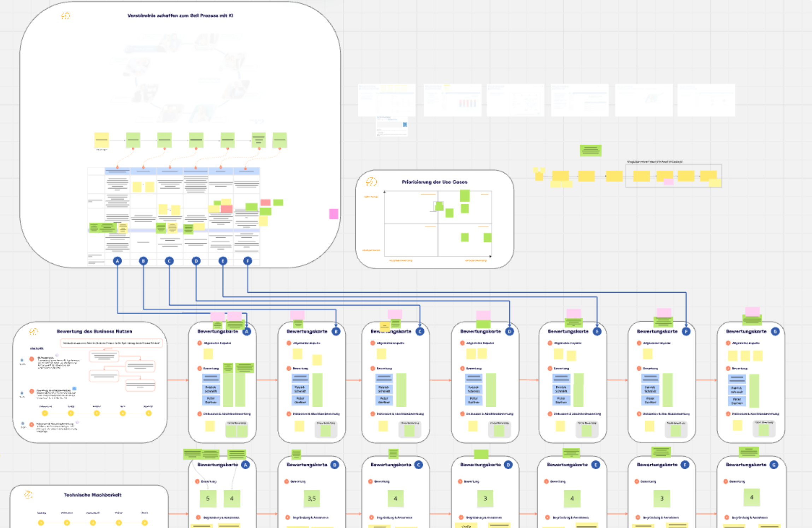812x528 pixels.
Task: Click the QR code image below first slide
Action: pos(405,124)
